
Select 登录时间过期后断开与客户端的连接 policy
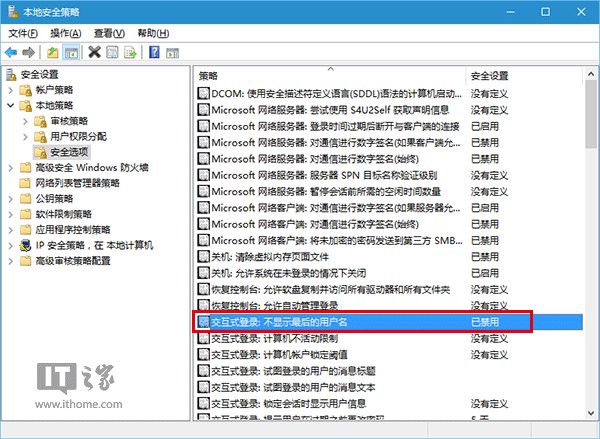[390, 126]
